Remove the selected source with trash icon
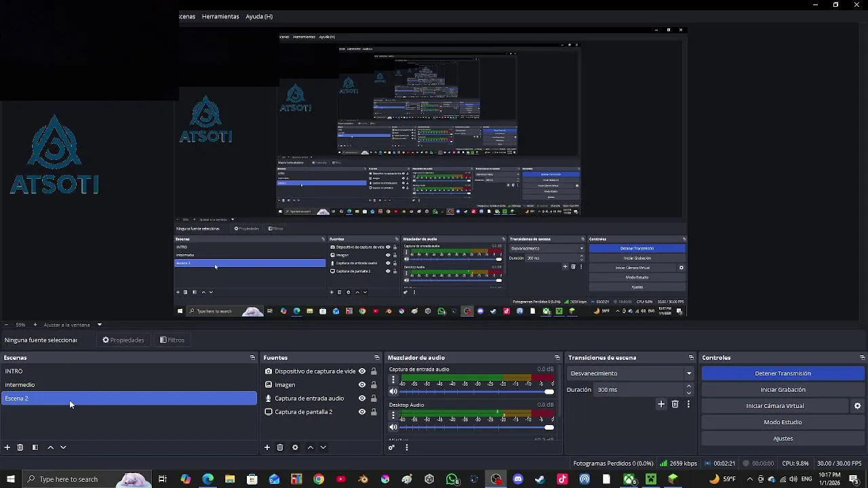The width and height of the screenshot is (868, 488). click(280, 447)
